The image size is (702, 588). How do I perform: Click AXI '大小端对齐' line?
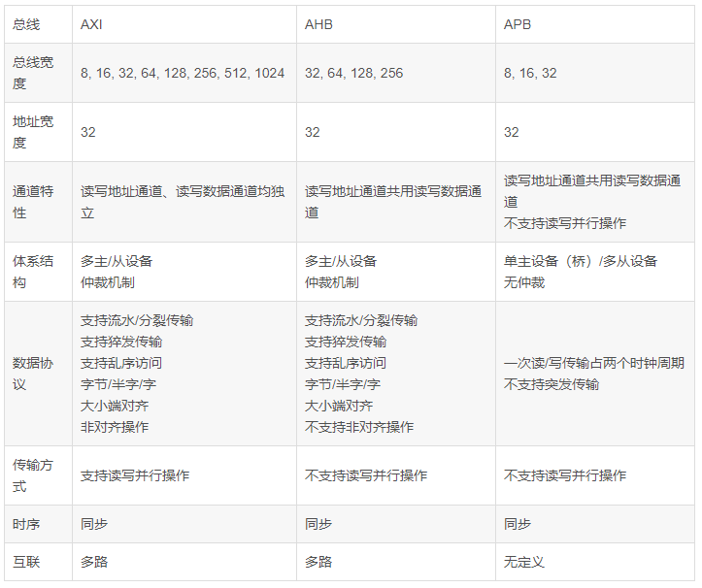click(x=115, y=406)
